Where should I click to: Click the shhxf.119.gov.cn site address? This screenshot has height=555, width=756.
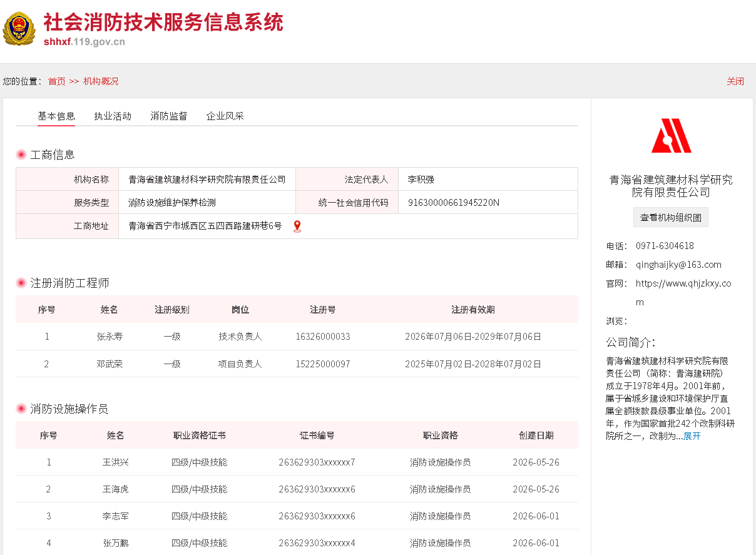point(84,42)
